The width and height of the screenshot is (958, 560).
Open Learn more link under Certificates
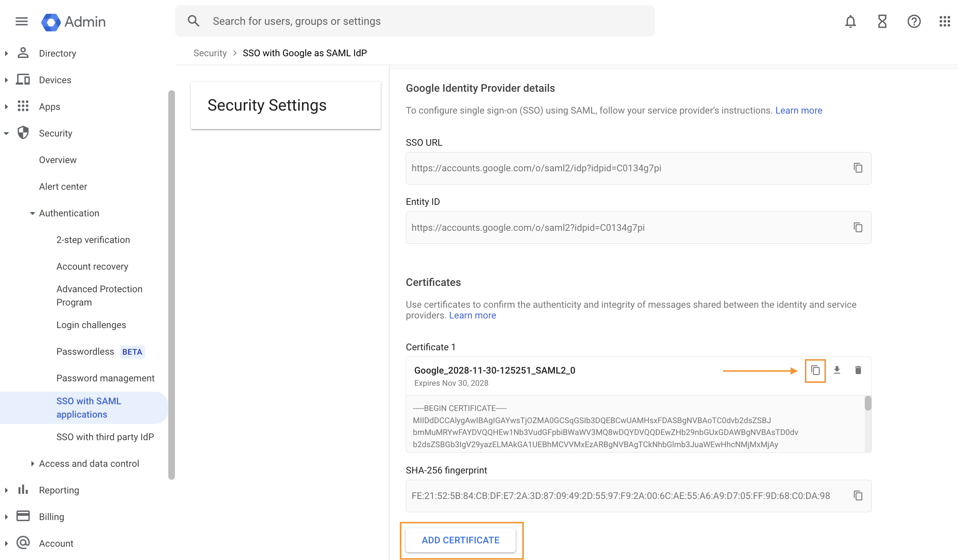[x=473, y=315]
